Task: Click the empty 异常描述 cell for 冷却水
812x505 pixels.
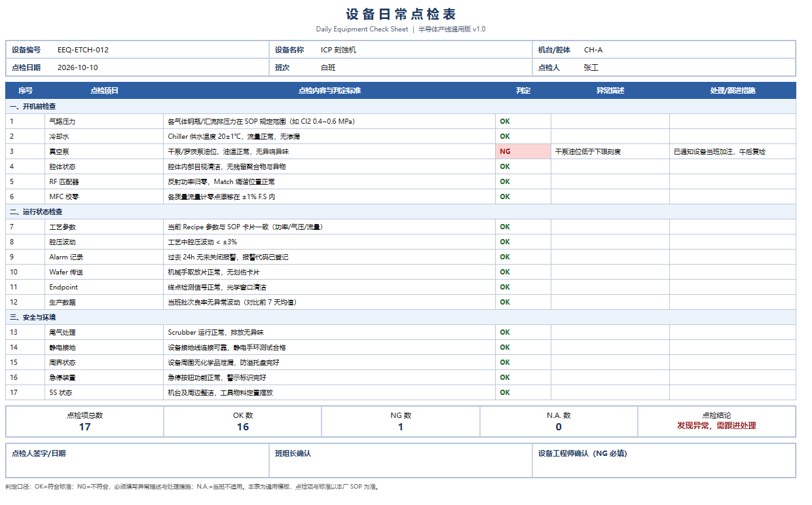Action: pos(610,136)
